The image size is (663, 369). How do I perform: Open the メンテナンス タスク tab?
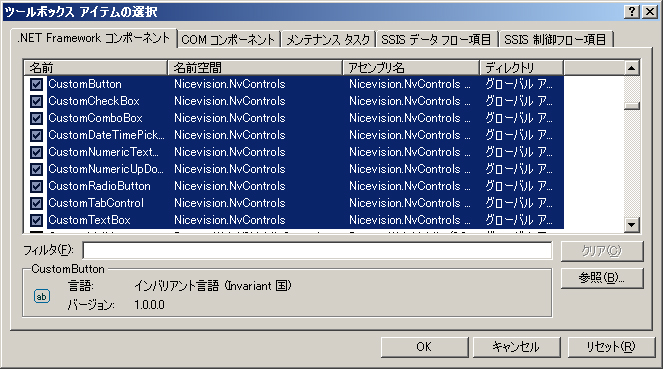pos(328,40)
